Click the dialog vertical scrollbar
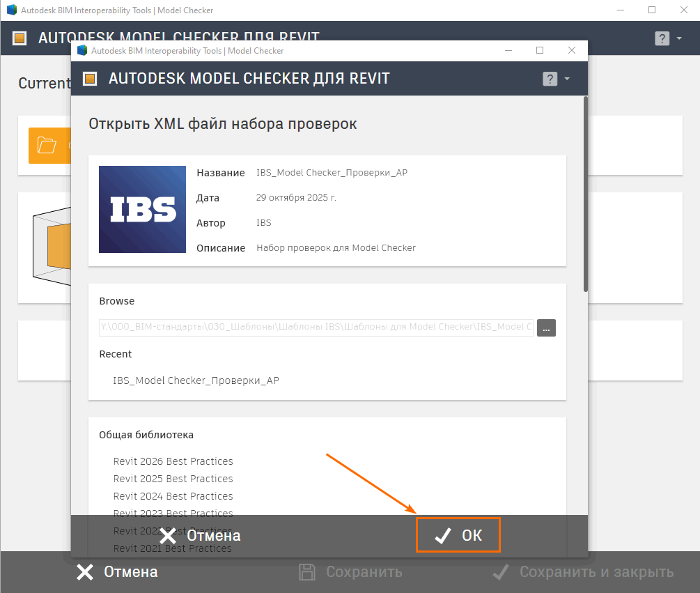The width and height of the screenshot is (700, 593). coord(585,194)
